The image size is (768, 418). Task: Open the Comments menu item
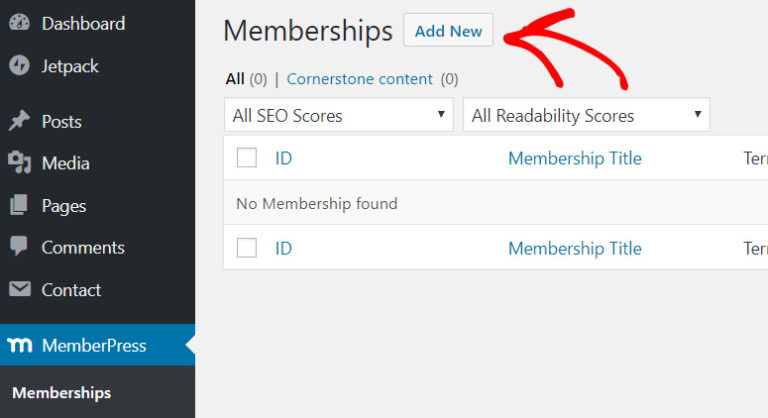[x=83, y=247]
